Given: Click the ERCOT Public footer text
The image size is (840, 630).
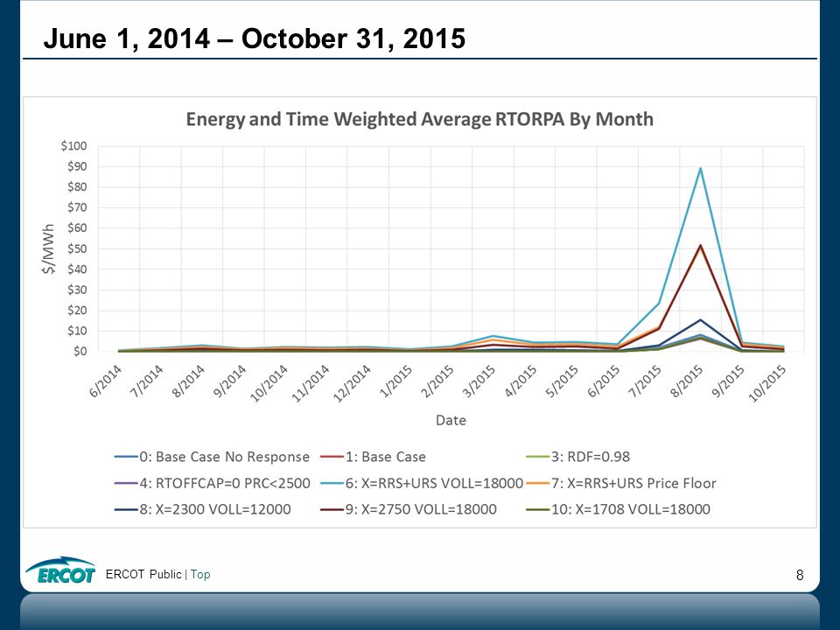Looking at the screenshot, I should (x=143, y=574).
